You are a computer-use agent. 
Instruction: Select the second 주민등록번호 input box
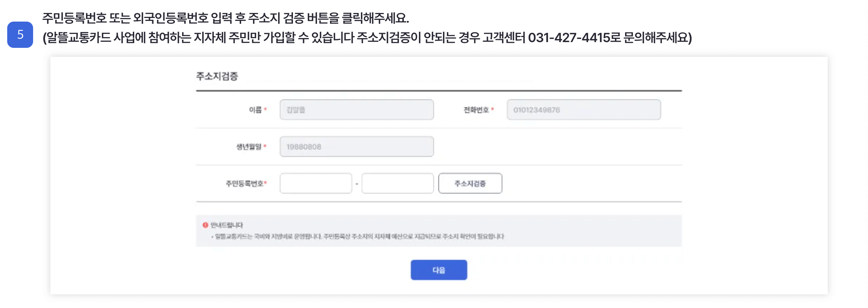click(398, 184)
